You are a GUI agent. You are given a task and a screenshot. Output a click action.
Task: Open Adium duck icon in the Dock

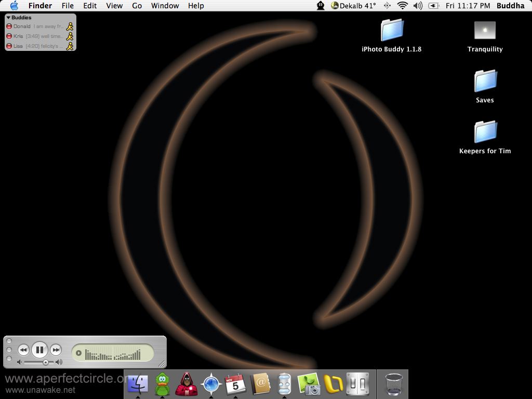click(x=162, y=384)
